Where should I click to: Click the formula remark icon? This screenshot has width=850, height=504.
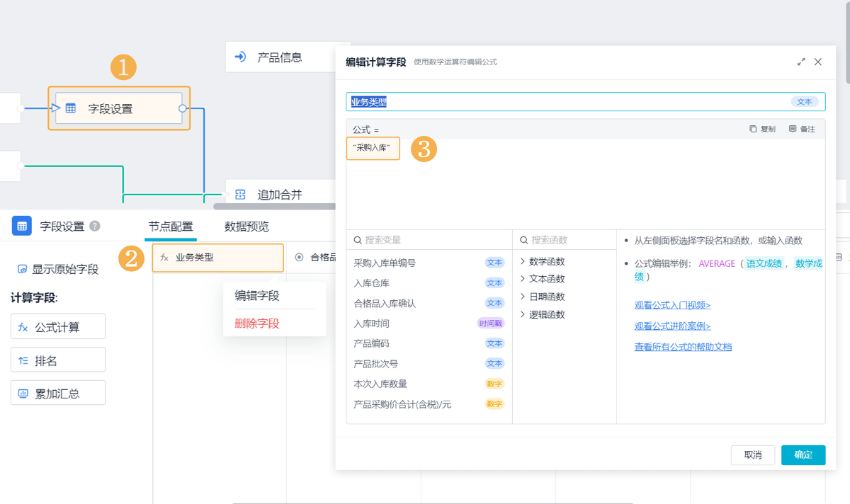(793, 130)
